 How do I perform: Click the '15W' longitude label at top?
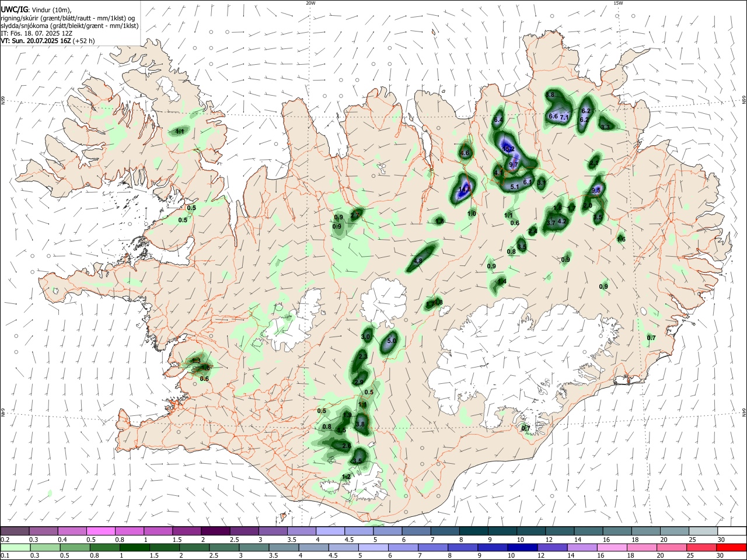[618, 3]
